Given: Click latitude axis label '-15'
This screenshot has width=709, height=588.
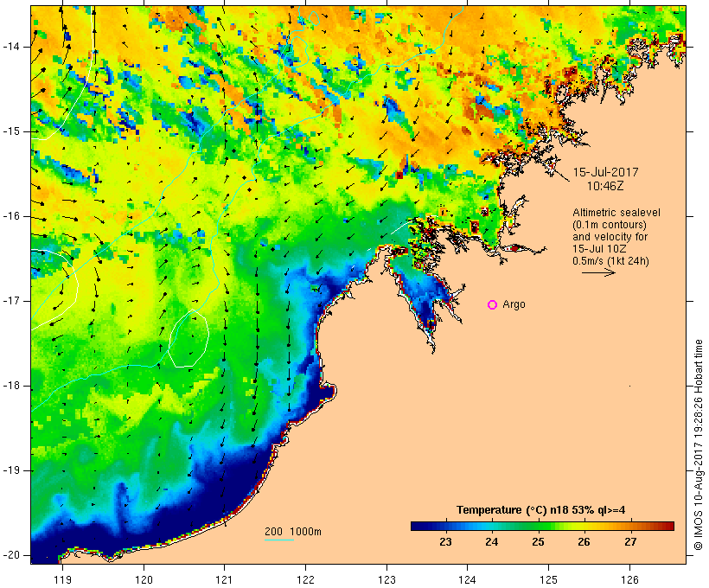Looking at the screenshot, I should [11, 131].
